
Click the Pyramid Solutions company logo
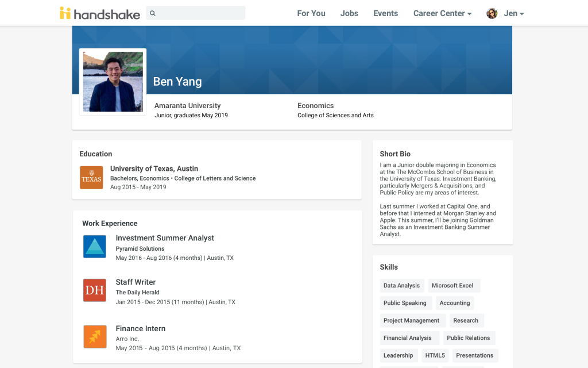coord(95,247)
